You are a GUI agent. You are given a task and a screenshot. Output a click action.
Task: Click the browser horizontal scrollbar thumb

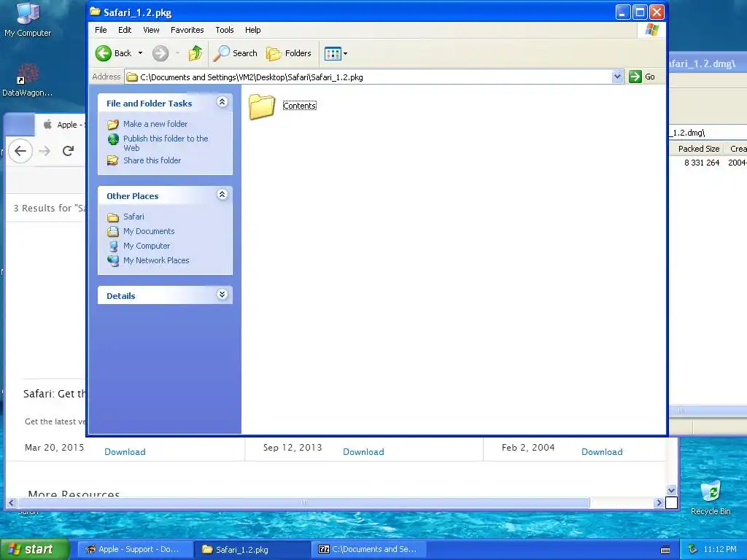coord(304,503)
